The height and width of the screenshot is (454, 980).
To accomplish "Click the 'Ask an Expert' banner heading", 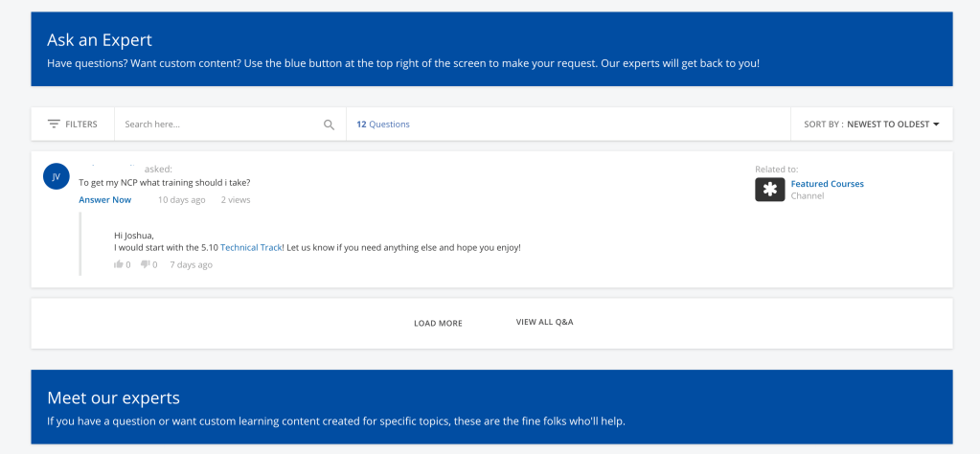I will point(100,40).
